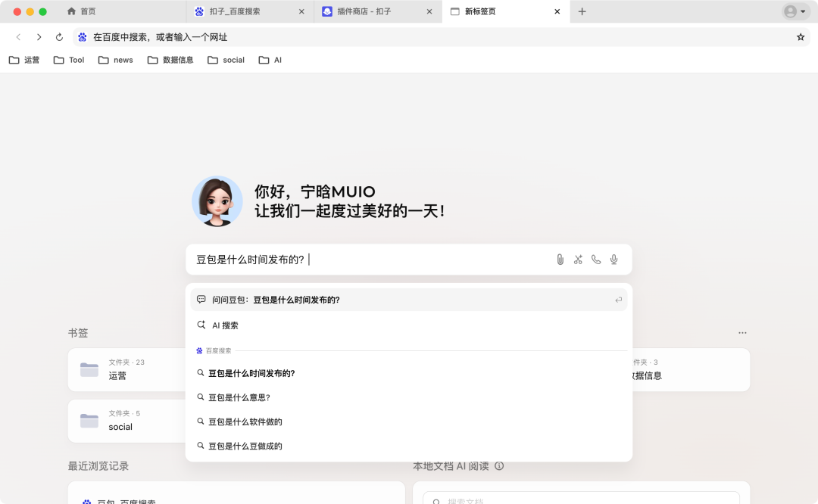Click the paperclip attachment icon in search box
Viewport: 818px width, 504px height.
pyautogui.click(x=560, y=260)
